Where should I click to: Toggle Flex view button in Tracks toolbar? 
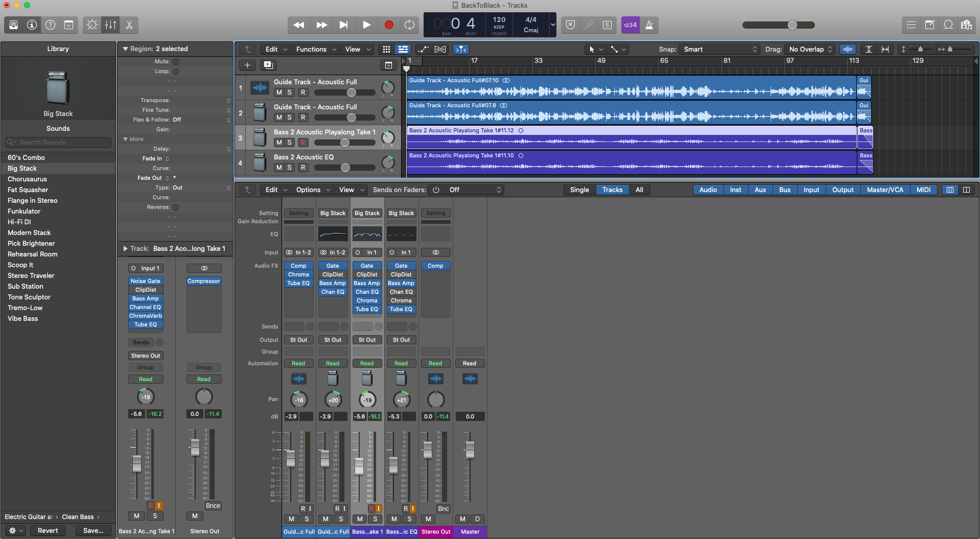pos(440,49)
